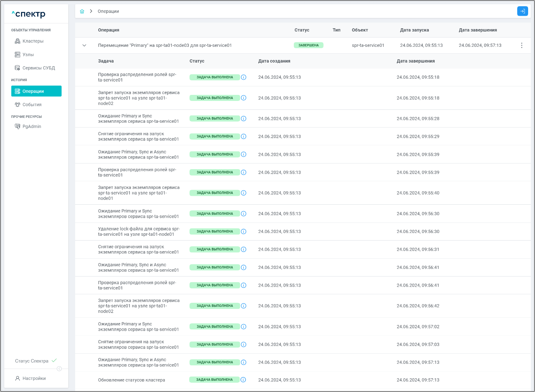The height and width of the screenshot is (392, 535).
Task: Click the Кластеры icon in the sidebar
Action: [x=17, y=41]
